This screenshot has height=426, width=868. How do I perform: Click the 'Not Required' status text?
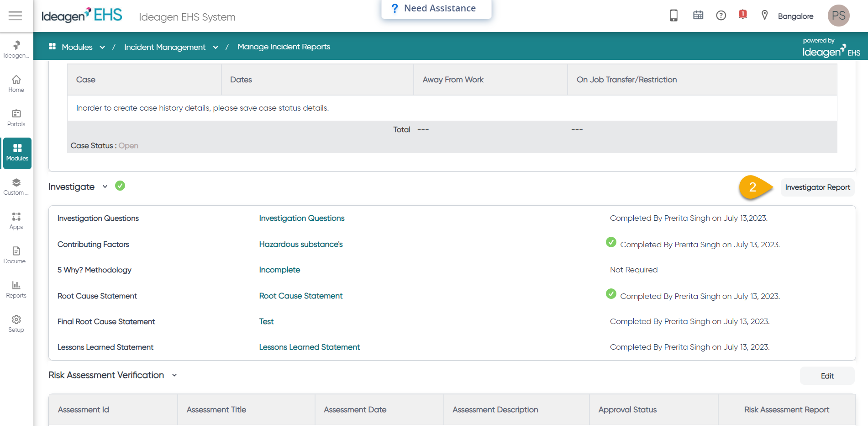click(634, 270)
